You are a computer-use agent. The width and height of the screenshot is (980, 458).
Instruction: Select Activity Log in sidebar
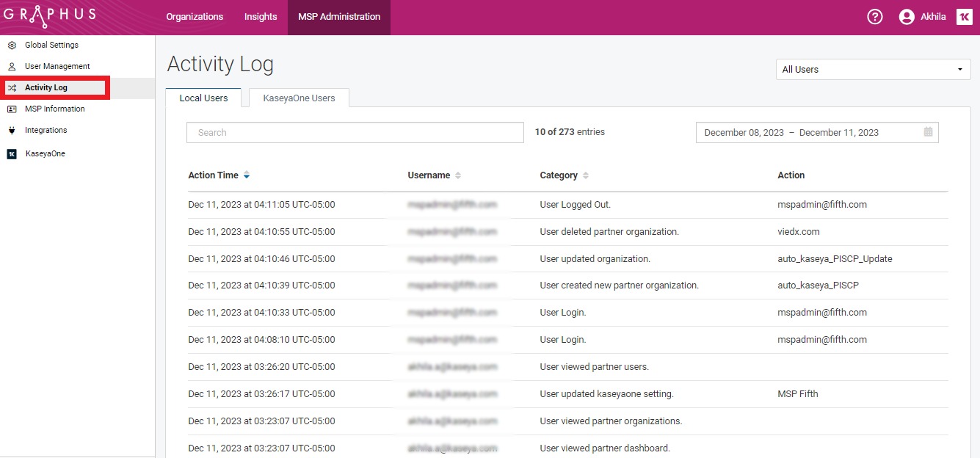46,88
